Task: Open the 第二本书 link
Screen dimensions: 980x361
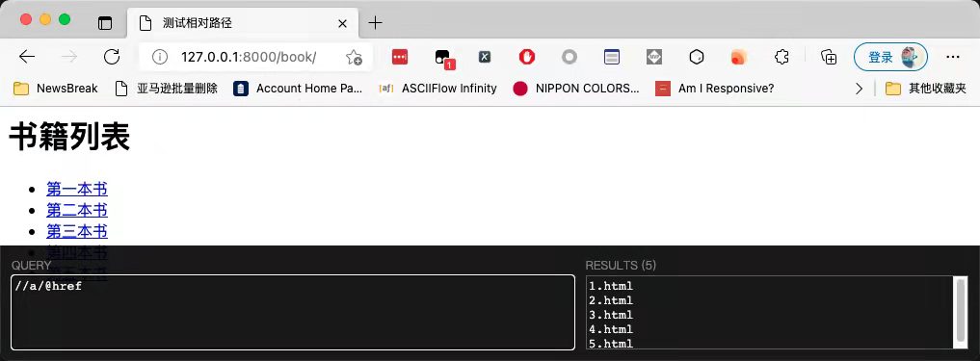Action: pos(77,210)
